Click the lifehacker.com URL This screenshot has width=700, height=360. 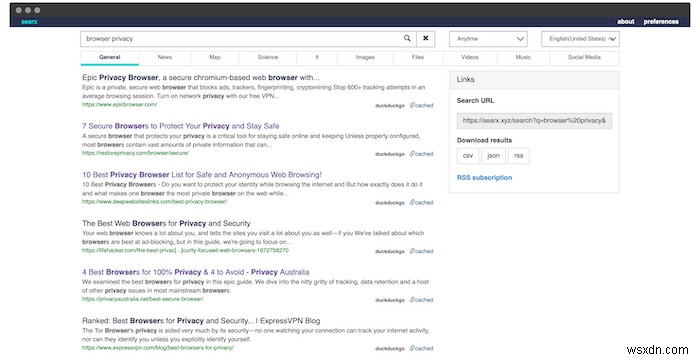(x=185, y=250)
